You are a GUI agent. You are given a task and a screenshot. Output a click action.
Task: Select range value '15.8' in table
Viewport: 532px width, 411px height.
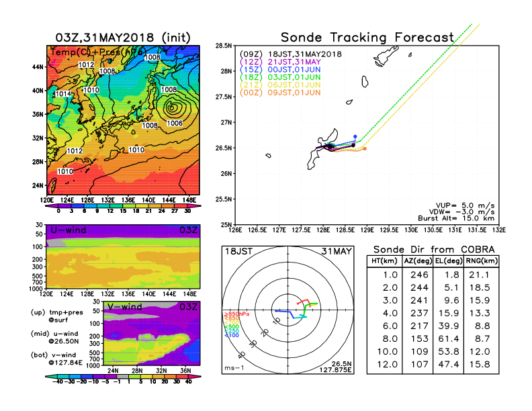(479, 365)
